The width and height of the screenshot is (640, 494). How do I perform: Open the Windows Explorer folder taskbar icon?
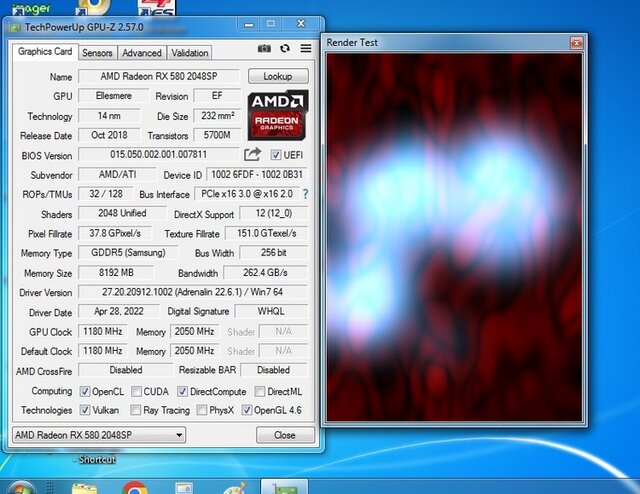click(85, 487)
